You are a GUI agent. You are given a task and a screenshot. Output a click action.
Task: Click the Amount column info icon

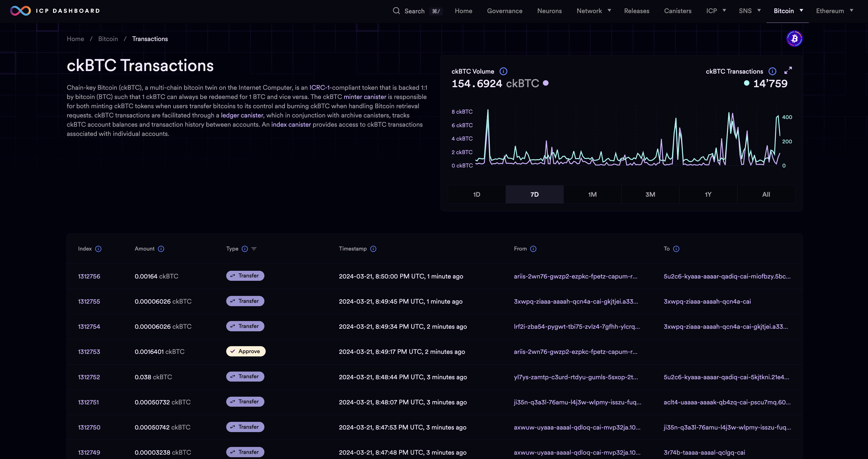click(x=161, y=248)
